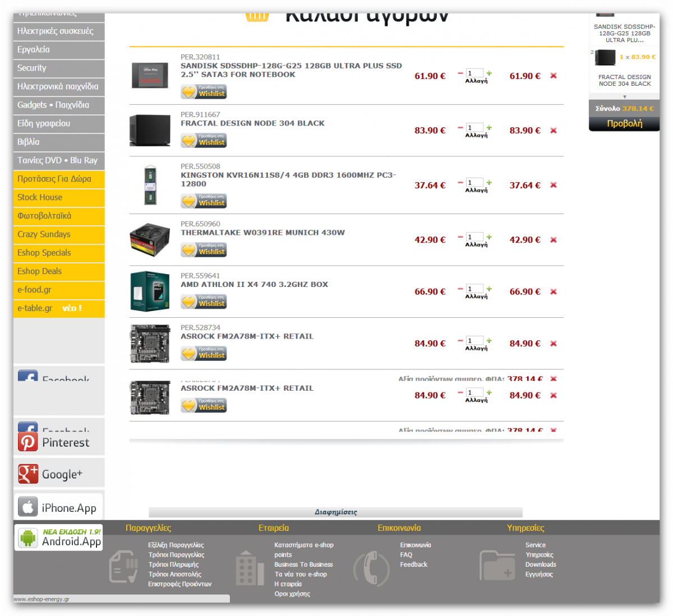Screen dimensions: 673x616
Task: Click quantity field of SanDisk SSD row
Action: 474,73
